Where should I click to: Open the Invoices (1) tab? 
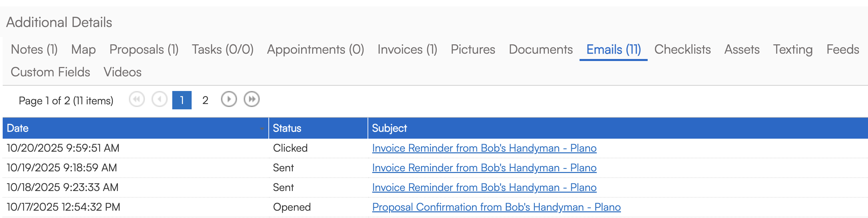click(x=407, y=50)
